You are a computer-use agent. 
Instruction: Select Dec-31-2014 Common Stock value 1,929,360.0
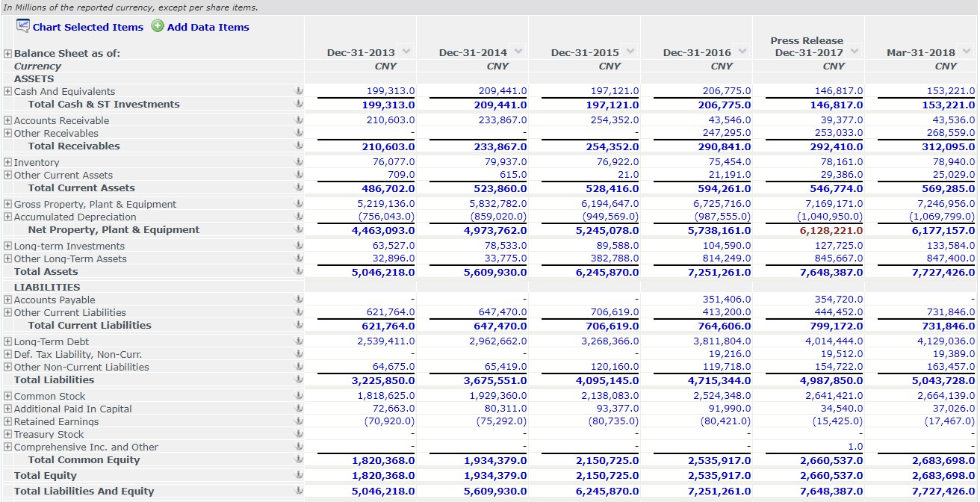click(498, 396)
